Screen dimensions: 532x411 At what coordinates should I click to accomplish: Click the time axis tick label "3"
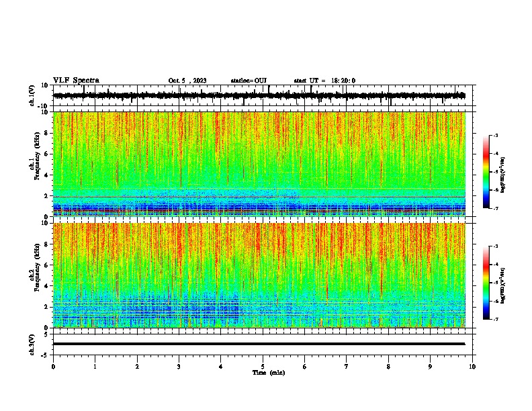(179, 367)
